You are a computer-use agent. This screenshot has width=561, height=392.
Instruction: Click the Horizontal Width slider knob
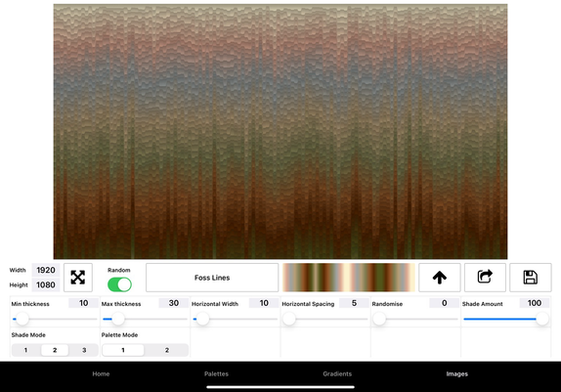(203, 319)
